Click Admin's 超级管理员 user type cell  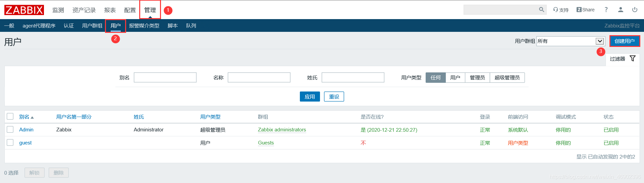click(213, 130)
